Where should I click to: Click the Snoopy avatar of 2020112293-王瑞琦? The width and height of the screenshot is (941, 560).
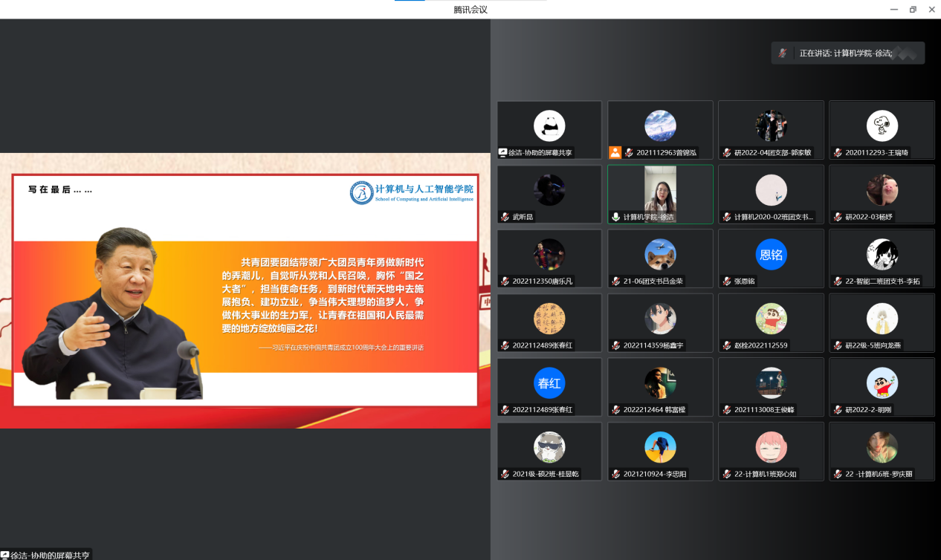[x=882, y=126]
